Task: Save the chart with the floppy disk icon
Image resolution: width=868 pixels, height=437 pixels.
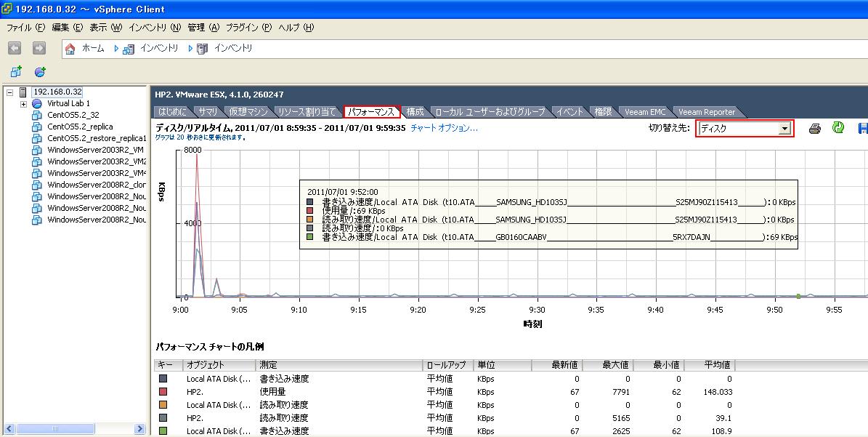Action: point(862,129)
